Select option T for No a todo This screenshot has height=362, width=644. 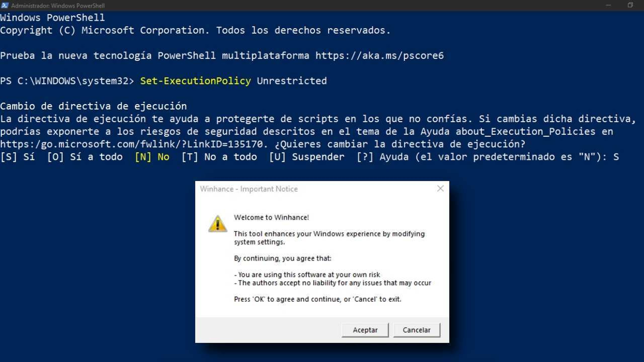point(217,157)
